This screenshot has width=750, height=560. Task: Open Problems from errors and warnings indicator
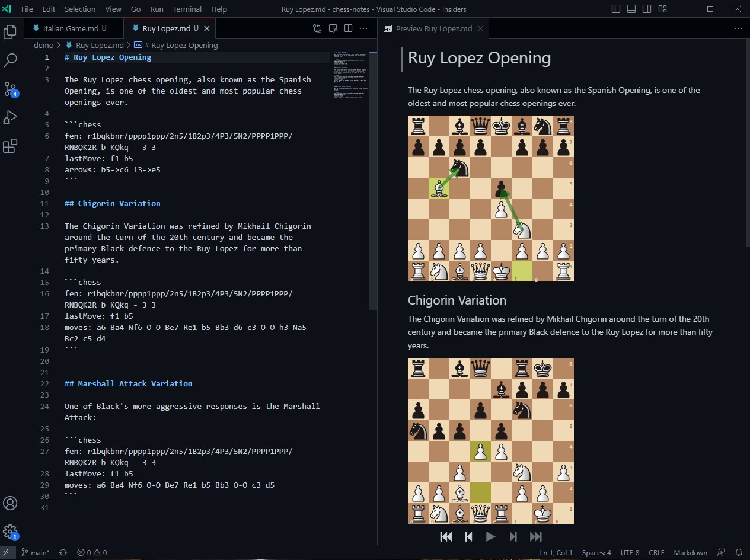click(92, 552)
